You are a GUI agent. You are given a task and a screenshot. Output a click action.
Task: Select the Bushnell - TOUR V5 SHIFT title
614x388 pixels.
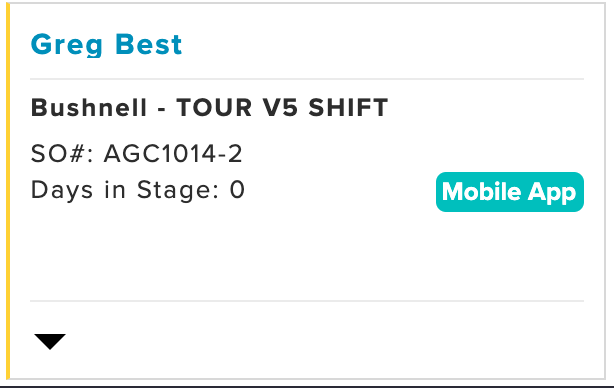coord(209,107)
